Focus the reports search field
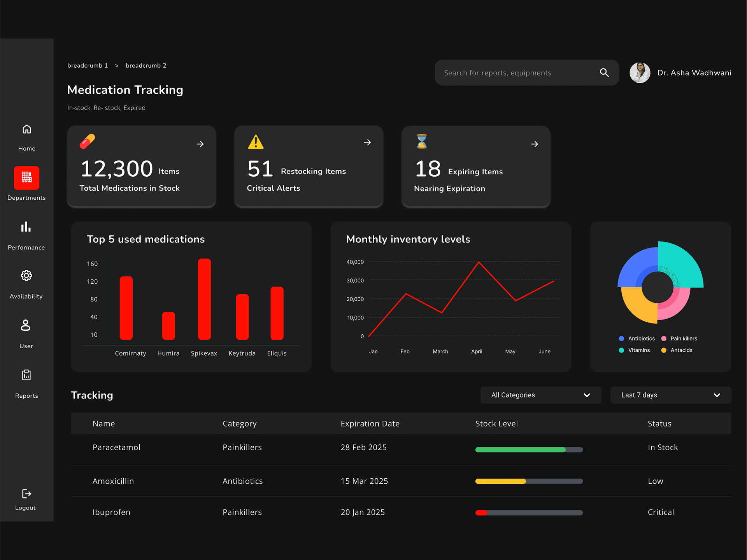 tap(517, 73)
